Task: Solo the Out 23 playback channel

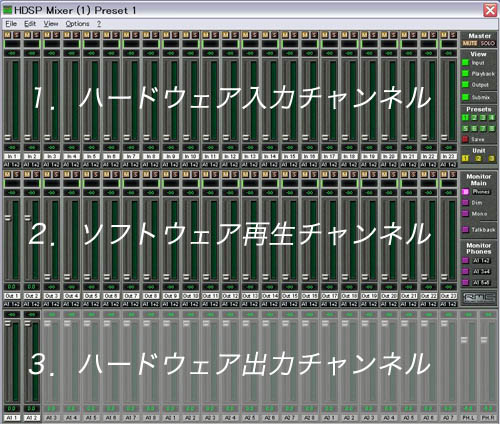Action: click(x=453, y=174)
